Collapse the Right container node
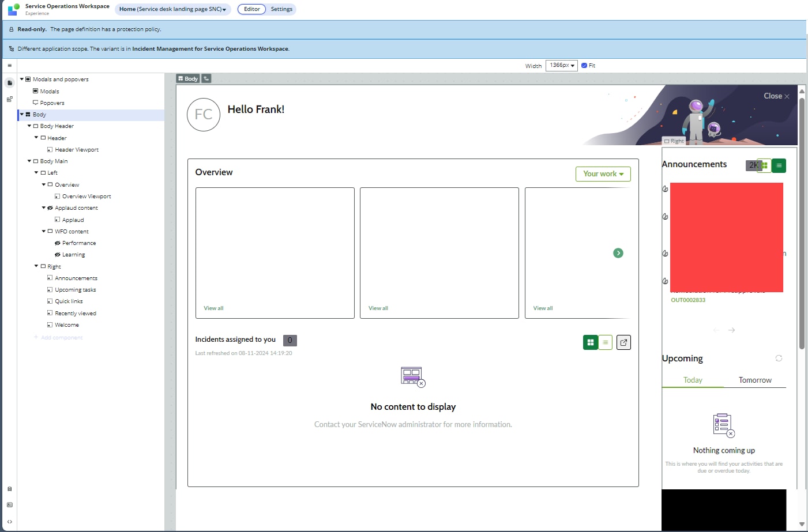This screenshot has height=532, width=808. (36, 266)
